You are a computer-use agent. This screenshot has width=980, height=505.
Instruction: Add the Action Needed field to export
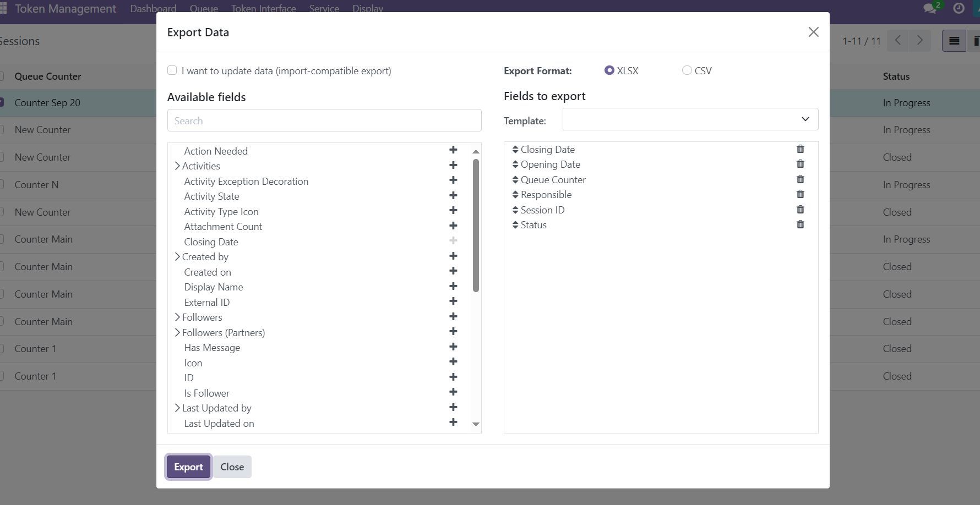453,150
